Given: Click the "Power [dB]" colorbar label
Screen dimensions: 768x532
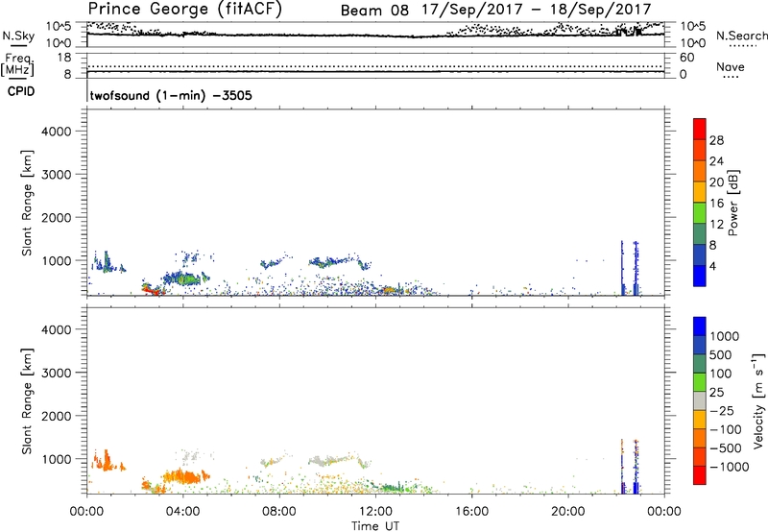Looking at the screenshot, I should 732,203.
